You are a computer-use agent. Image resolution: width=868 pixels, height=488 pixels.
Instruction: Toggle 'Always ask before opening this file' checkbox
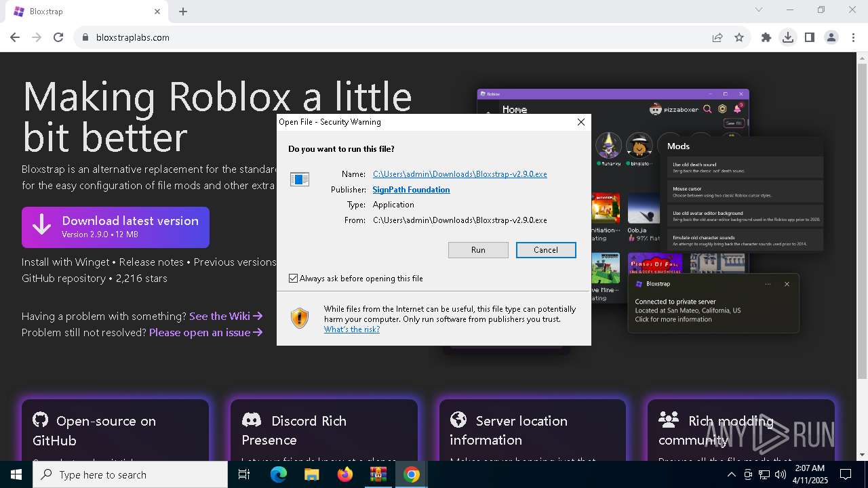tap(294, 279)
